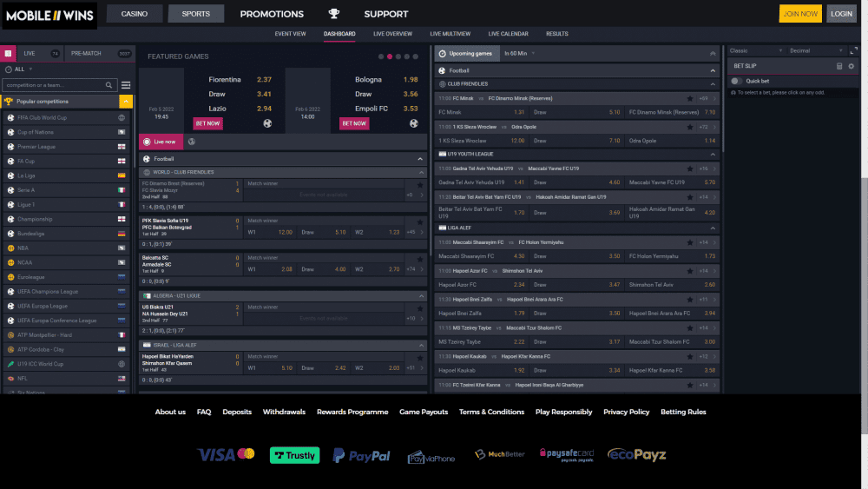Pick Fiorentina odds 2.37
The width and height of the screenshot is (868, 489).
tap(264, 80)
